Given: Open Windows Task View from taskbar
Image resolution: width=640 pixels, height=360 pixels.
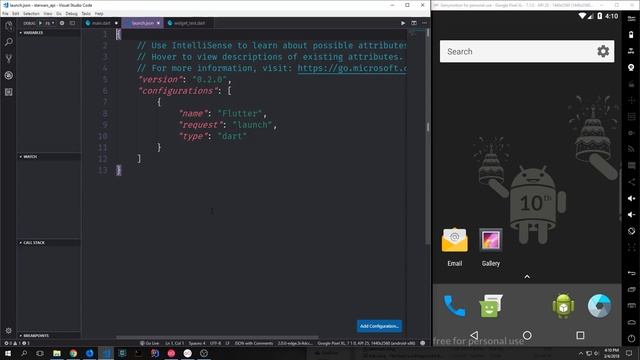Looking at the screenshot, I should 40,353.
